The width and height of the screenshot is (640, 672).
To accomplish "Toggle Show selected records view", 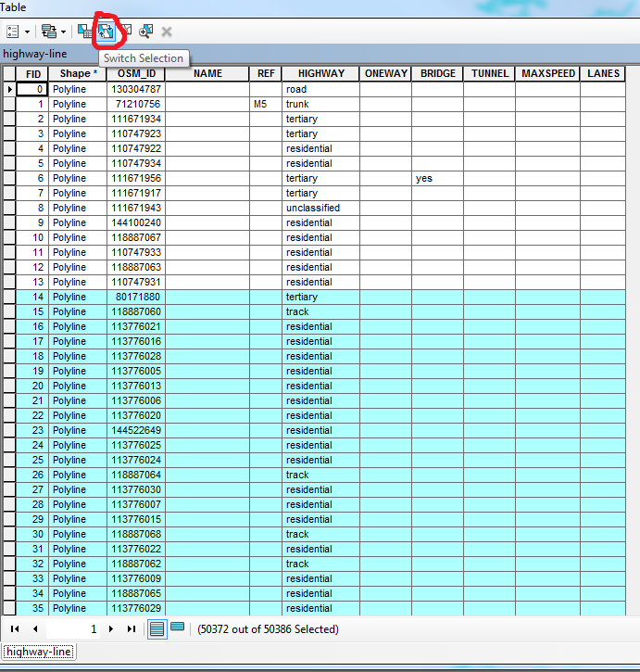I will coord(177,628).
